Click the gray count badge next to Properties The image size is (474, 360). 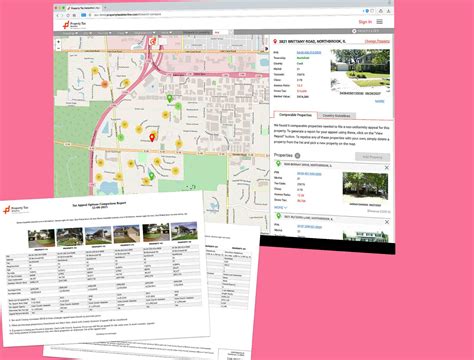(x=297, y=156)
